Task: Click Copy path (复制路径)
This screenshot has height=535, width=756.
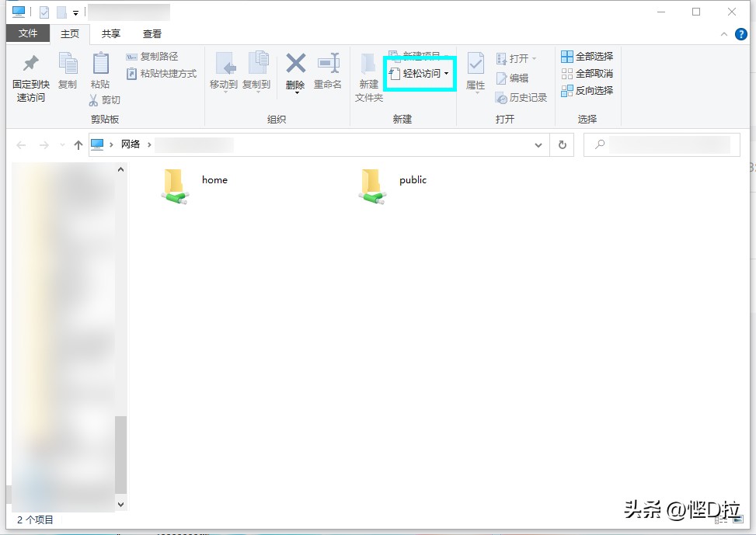Action: click(152, 57)
